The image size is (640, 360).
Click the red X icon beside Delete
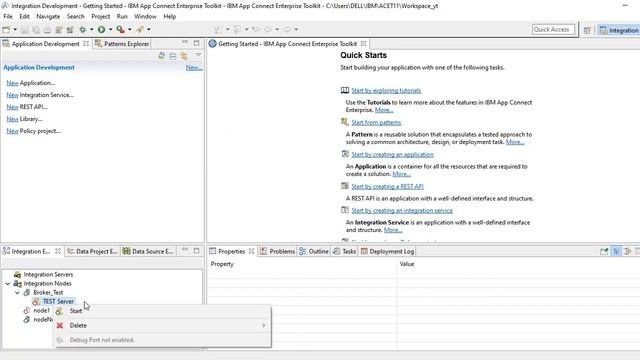pos(60,325)
